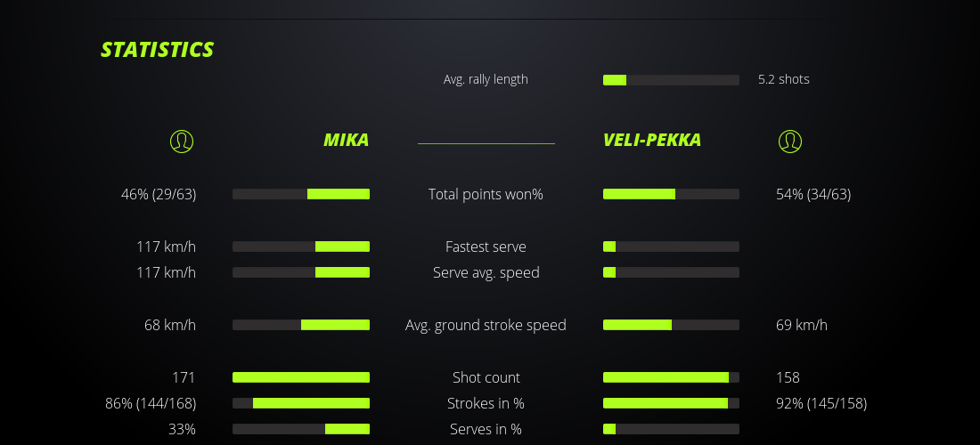Viewport: 980px width, 445px height.
Task: Click the STATISTICS heading
Action: [x=158, y=50]
